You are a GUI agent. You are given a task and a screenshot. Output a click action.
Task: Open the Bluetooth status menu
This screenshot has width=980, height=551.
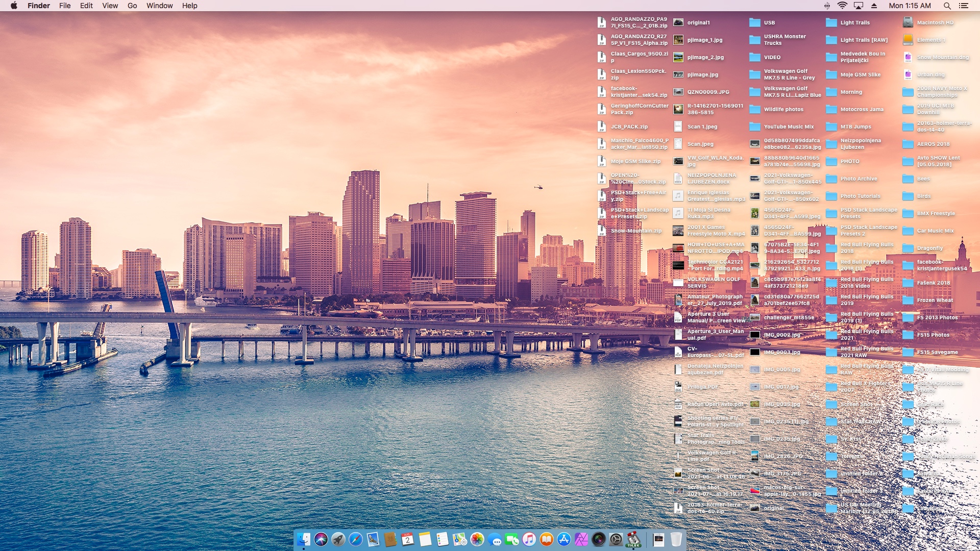tap(827, 6)
